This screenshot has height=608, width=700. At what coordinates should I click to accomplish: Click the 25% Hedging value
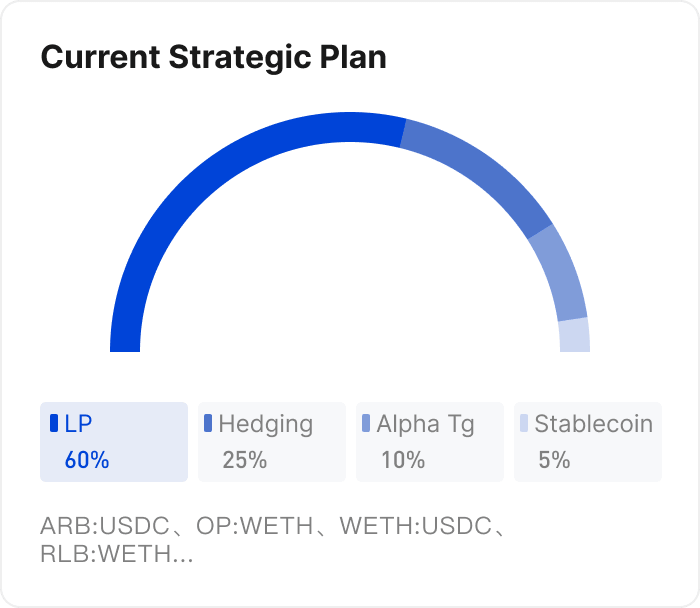tap(245, 461)
